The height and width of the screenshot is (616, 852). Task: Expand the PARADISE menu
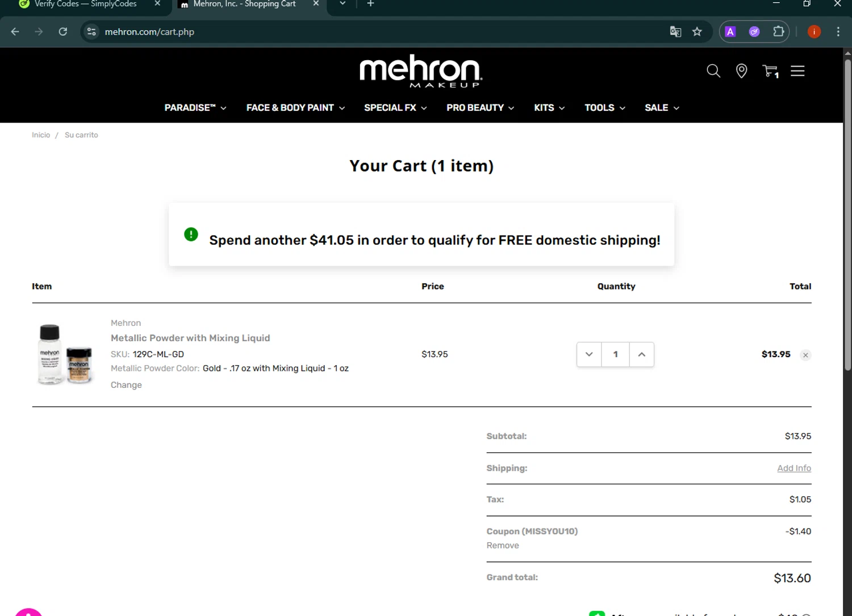(x=195, y=108)
